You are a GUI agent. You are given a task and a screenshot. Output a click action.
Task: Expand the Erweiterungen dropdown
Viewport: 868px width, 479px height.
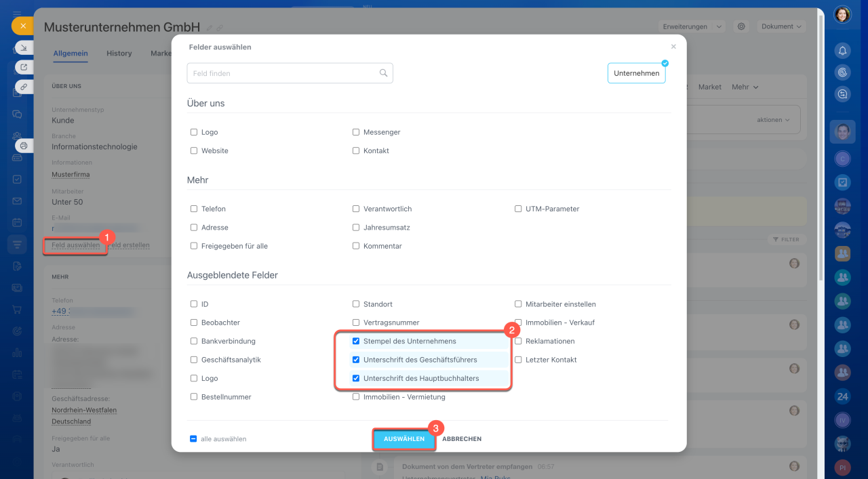[x=691, y=26]
